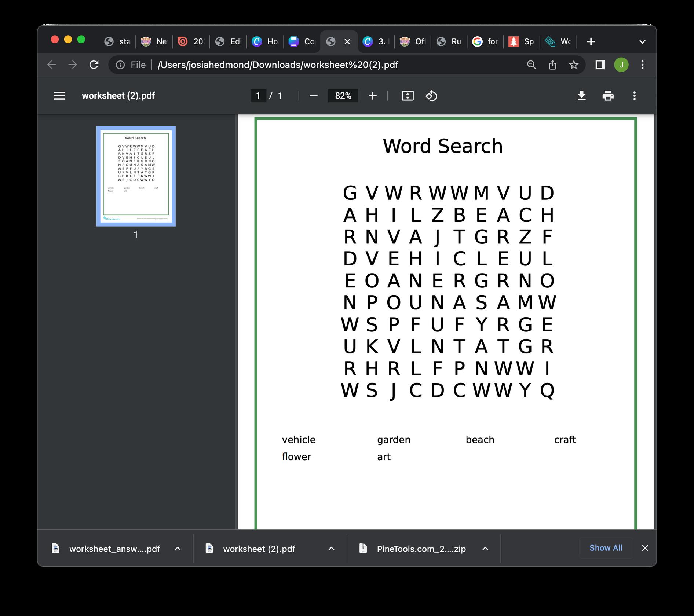Screen dimensions: 694x616
Task: Bookmark this page with the star icon
Action: click(x=574, y=65)
